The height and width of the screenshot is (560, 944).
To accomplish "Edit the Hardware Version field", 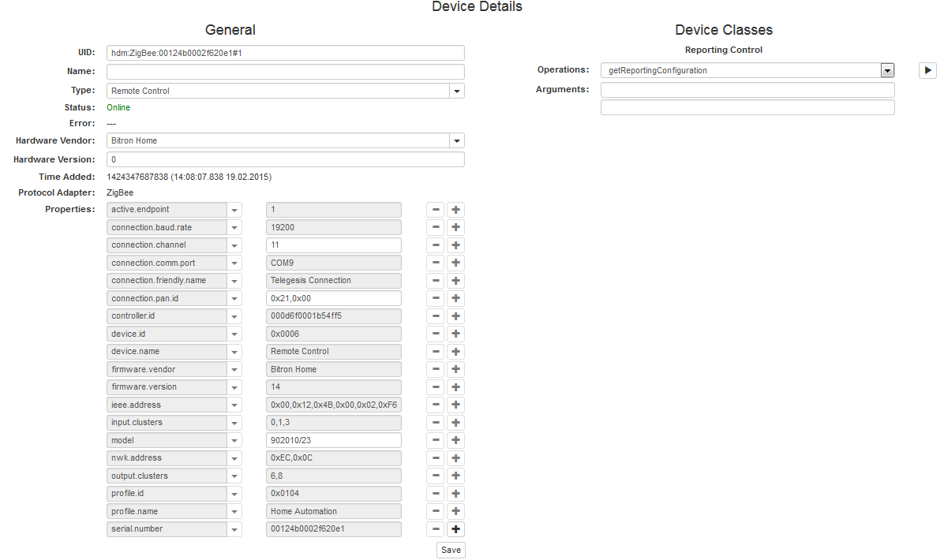I will (x=285, y=160).
